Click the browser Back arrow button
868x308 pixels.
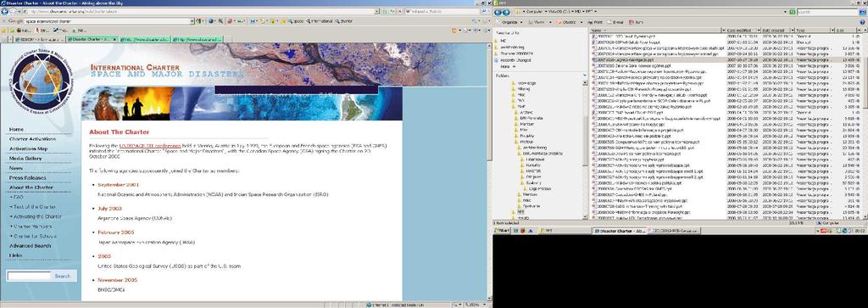[x=4, y=11]
